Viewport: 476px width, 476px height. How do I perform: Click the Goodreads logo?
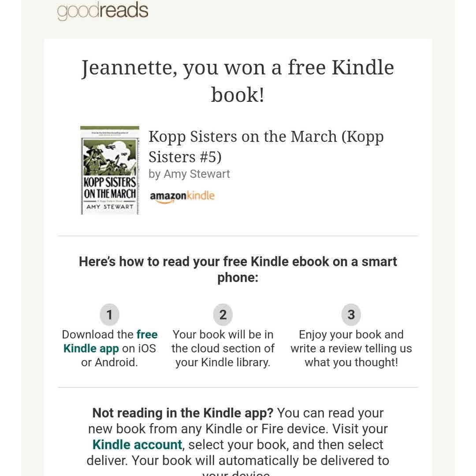(103, 11)
